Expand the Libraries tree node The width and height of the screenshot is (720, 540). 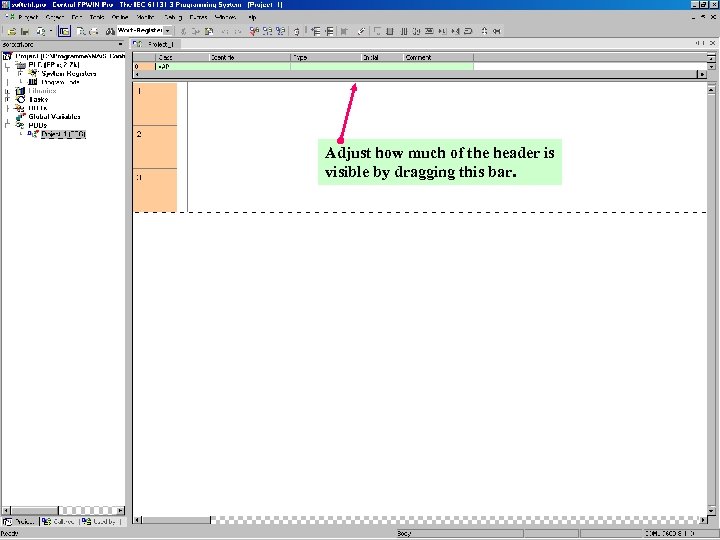click(x=7, y=91)
